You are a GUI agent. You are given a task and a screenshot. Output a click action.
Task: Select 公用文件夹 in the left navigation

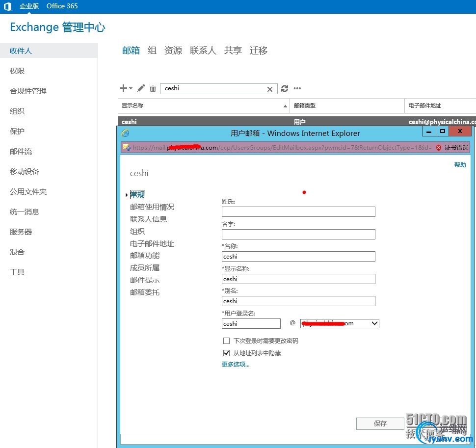click(28, 191)
